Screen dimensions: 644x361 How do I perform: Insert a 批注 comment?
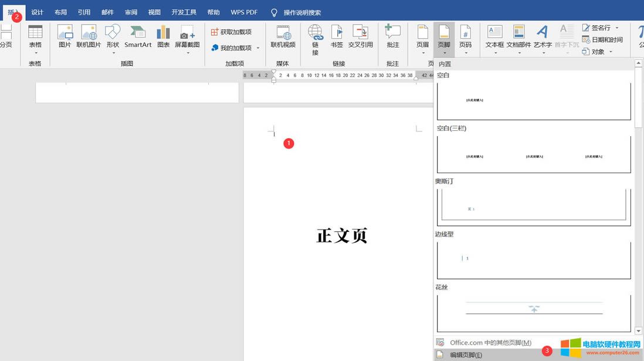pos(392,36)
